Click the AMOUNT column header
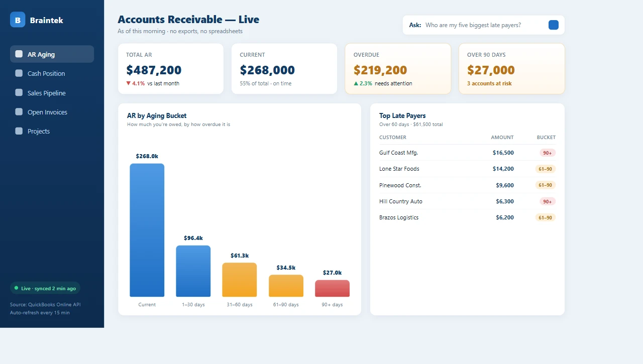The image size is (643, 364). (x=502, y=137)
